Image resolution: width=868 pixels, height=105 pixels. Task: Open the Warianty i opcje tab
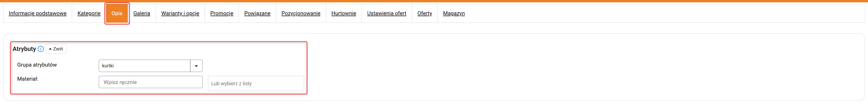180,14
